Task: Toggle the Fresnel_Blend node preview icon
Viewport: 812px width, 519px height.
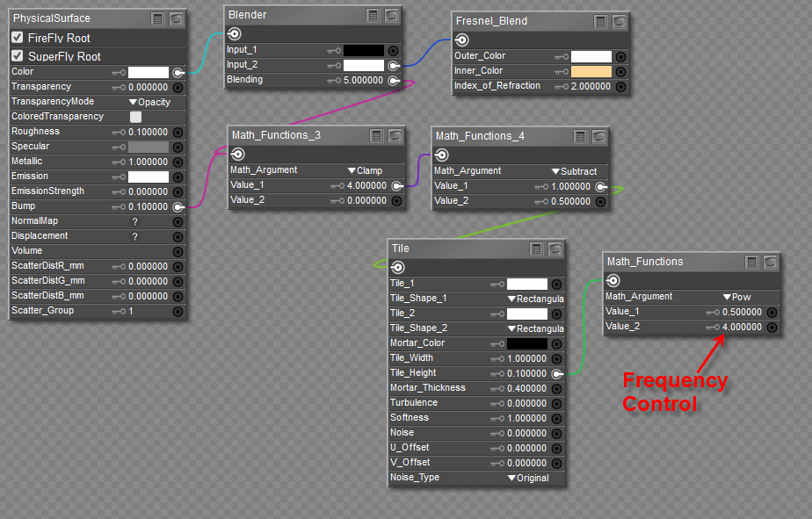Action: (619, 22)
